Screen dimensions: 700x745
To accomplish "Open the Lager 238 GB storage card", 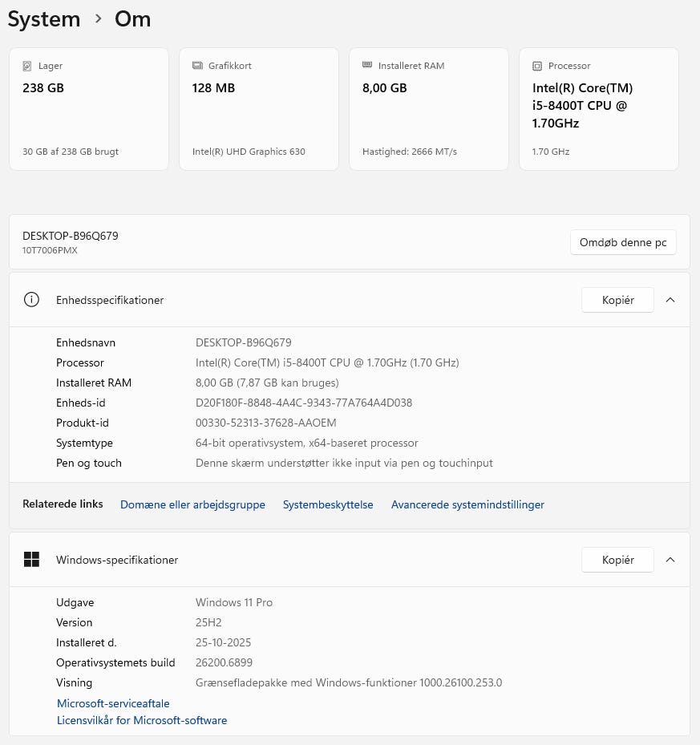I will click(89, 109).
